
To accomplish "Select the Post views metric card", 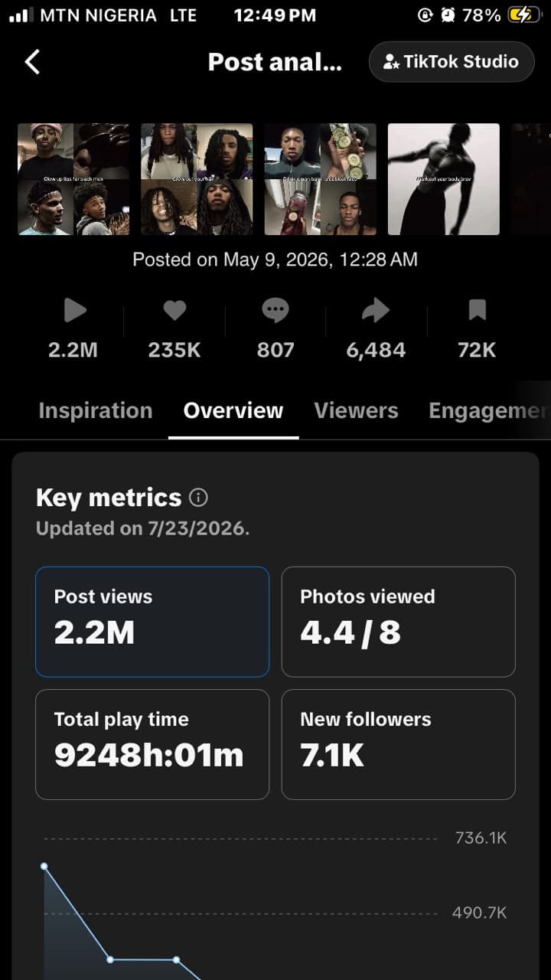I will tap(152, 622).
